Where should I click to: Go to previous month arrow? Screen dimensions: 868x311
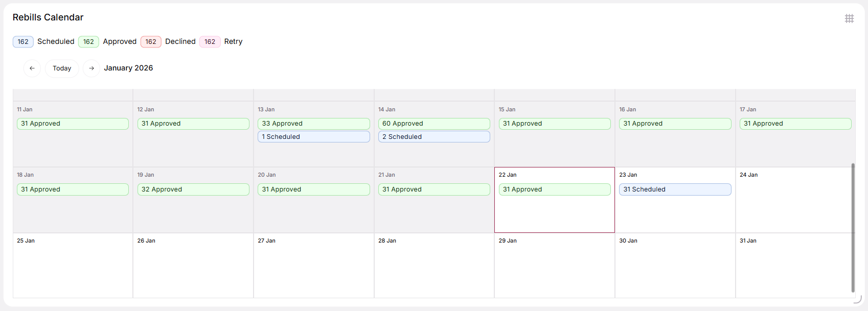point(32,68)
